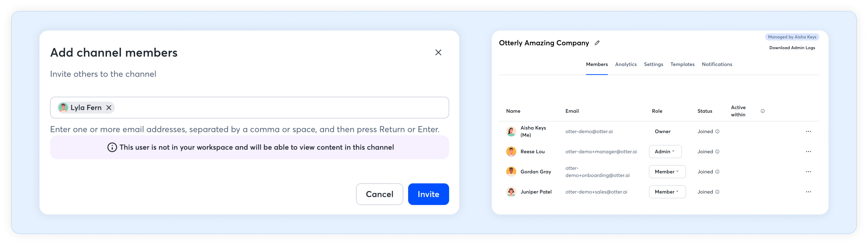Remove Lyla Fern chip from invite field
The image size is (868, 245).
109,108
